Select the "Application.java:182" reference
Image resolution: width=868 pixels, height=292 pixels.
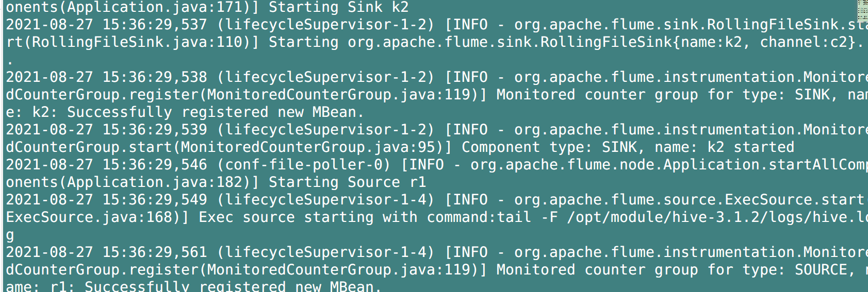click(155, 182)
